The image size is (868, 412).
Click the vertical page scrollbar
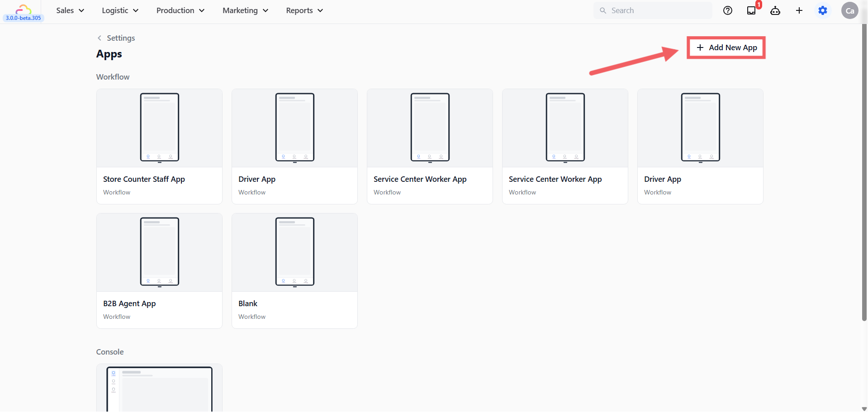click(x=864, y=172)
